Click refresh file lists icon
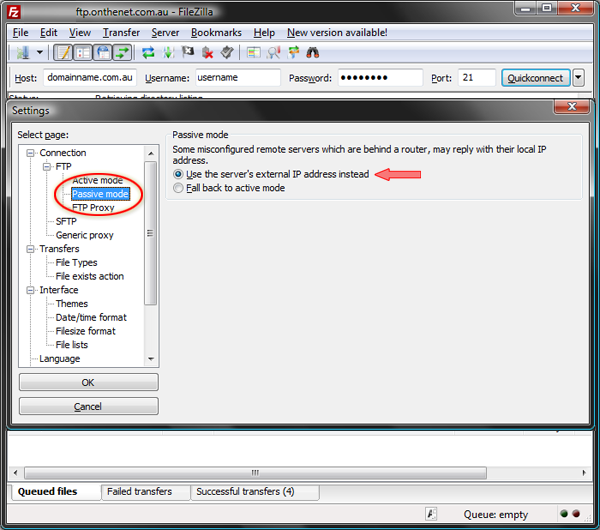Viewport: 600px width, 530px height. [x=148, y=52]
